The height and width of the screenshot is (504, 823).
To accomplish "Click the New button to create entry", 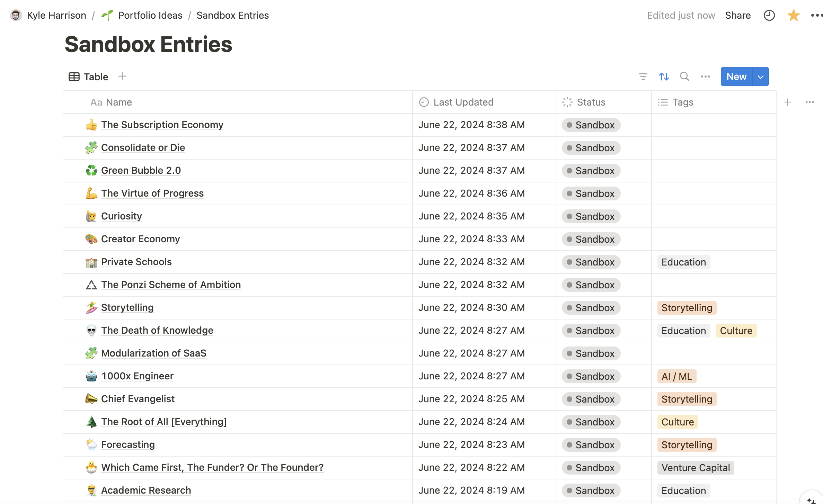I will click(736, 76).
